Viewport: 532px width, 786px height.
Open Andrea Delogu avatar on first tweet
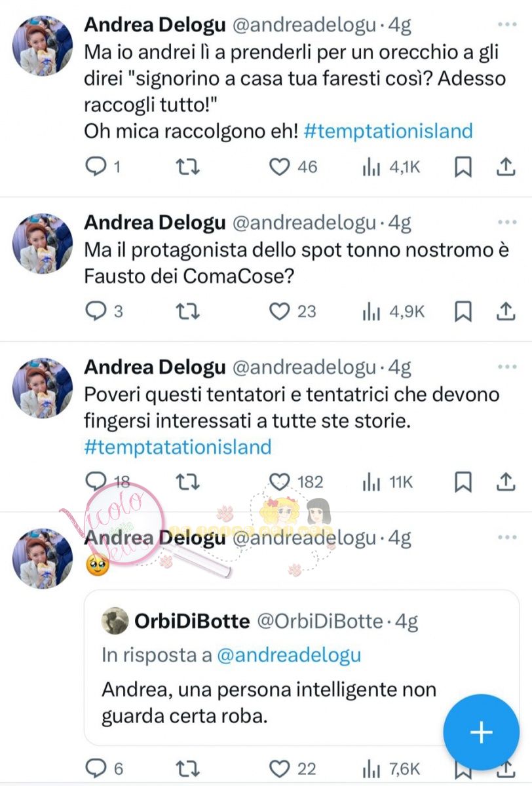point(43,46)
